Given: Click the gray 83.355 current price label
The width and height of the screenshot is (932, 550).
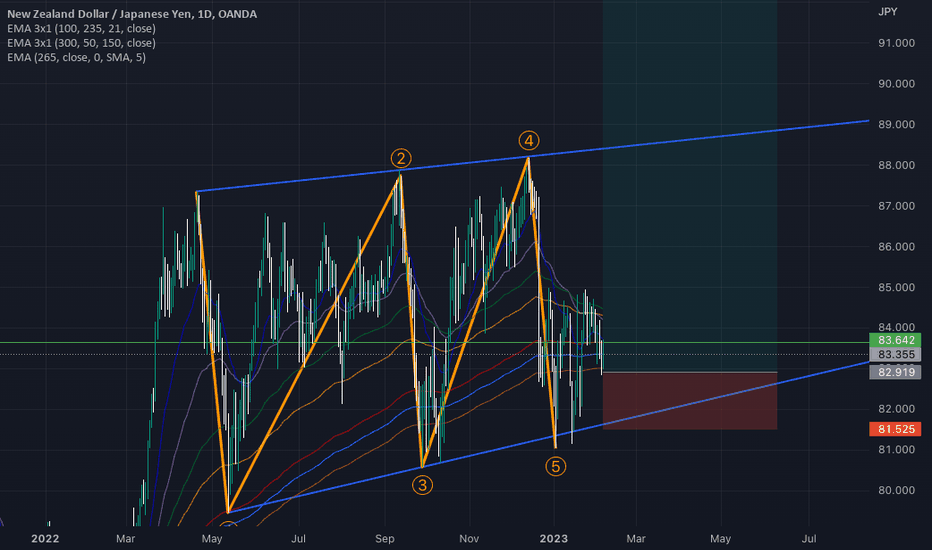Looking at the screenshot, I should click(895, 354).
